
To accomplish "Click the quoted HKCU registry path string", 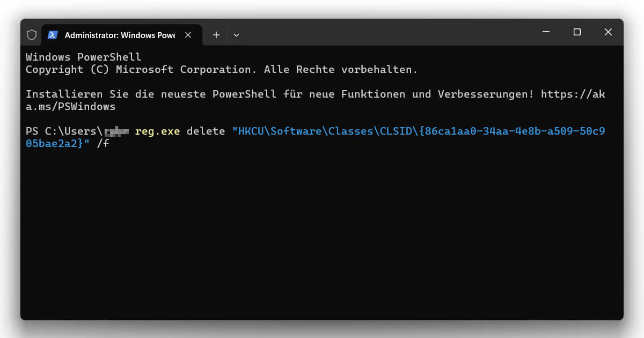I will coord(419,130).
